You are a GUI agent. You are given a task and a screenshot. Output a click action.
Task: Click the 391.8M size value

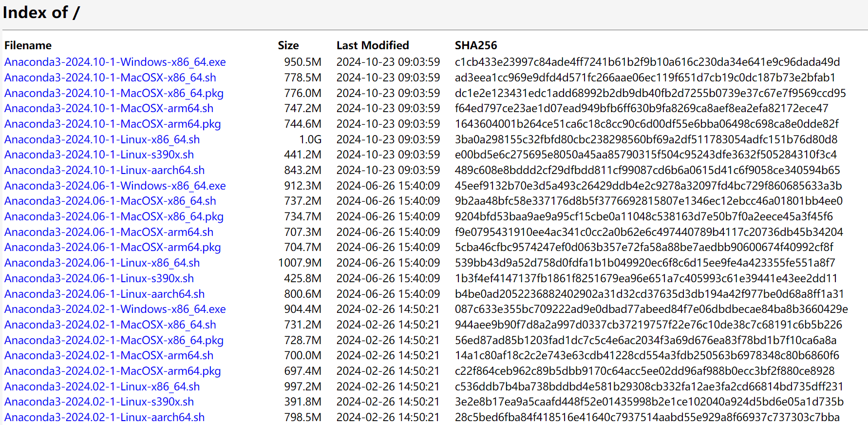tap(303, 402)
